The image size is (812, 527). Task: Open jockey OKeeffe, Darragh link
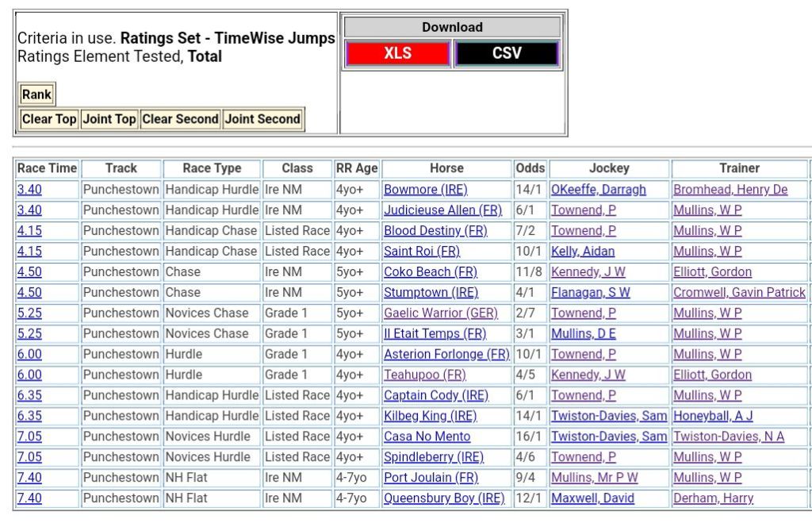599,190
